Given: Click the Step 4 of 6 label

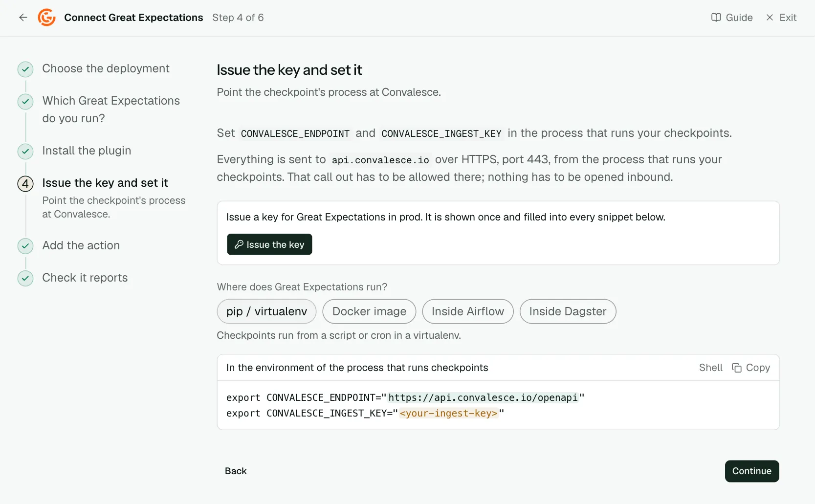Looking at the screenshot, I should pyautogui.click(x=238, y=18).
